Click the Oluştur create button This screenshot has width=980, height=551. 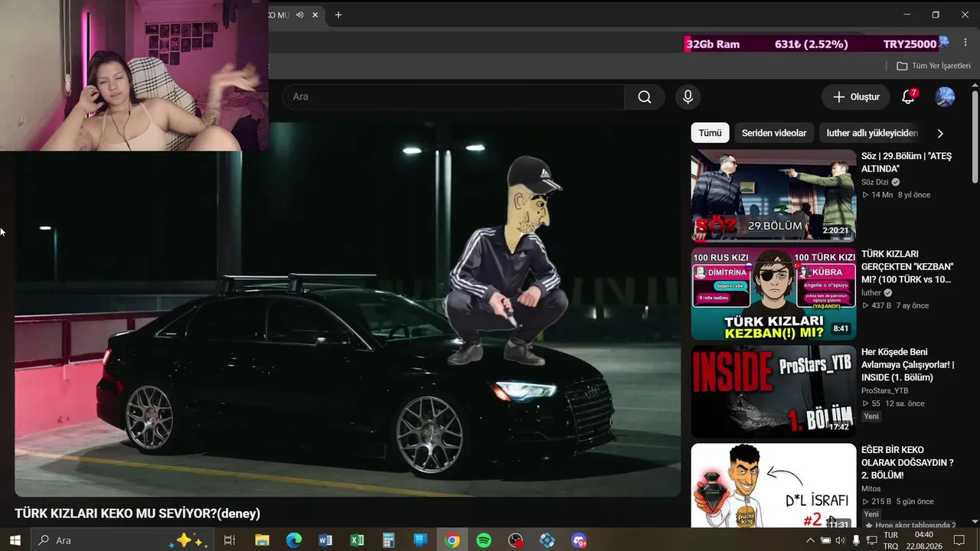click(x=856, y=97)
